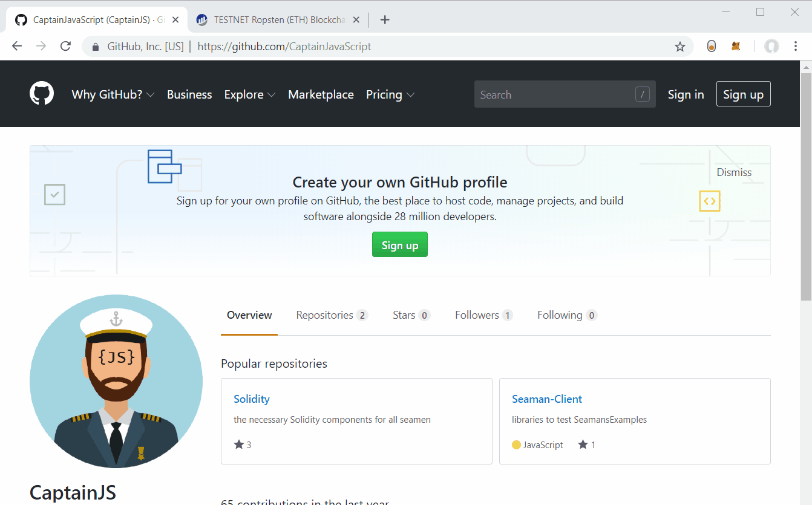
Task: Open Chrome's three-dot menu
Action: point(796,47)
